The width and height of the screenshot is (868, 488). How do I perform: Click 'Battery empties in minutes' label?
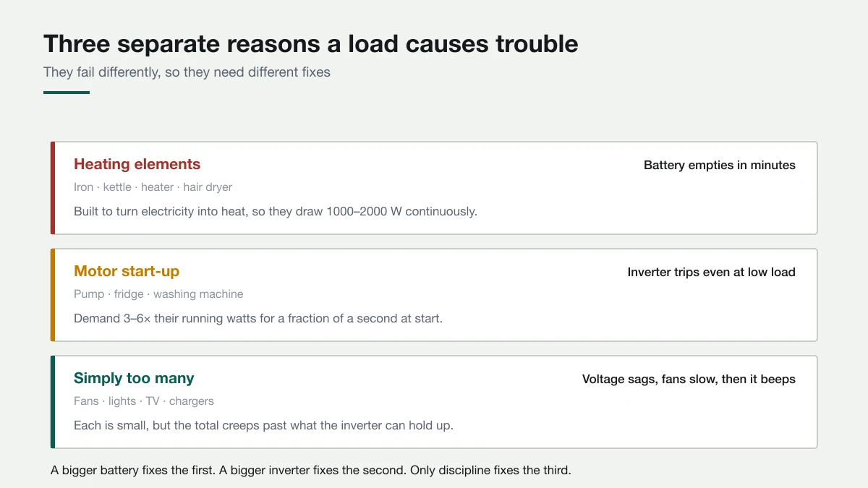point(720,166)
